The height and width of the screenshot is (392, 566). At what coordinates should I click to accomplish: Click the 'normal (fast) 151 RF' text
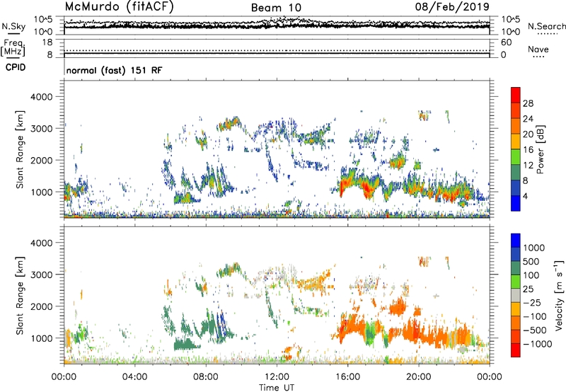pos(114,70)
